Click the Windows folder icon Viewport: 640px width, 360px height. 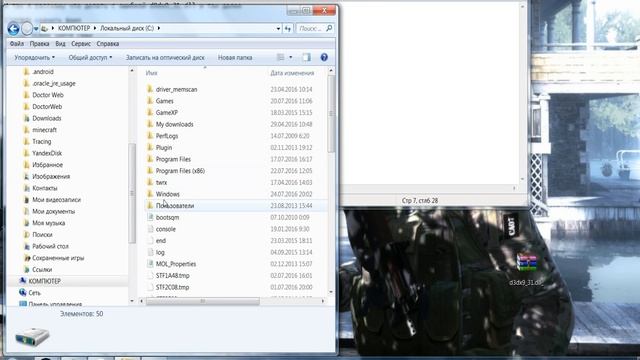coord(150,194)
